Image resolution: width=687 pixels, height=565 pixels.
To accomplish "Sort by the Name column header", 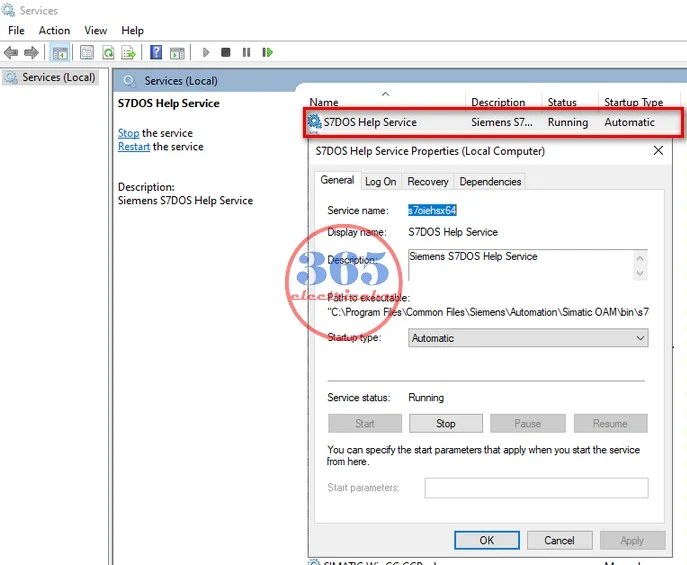I will [324, 102].
